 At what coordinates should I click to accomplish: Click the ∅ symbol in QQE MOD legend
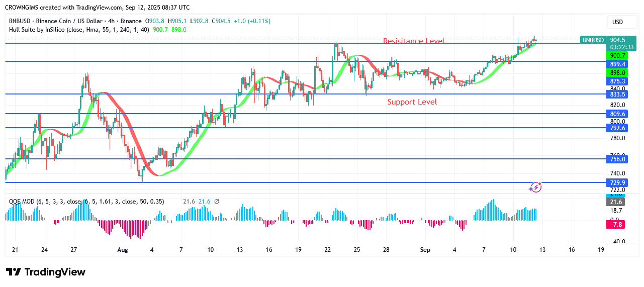coord(217,202)
